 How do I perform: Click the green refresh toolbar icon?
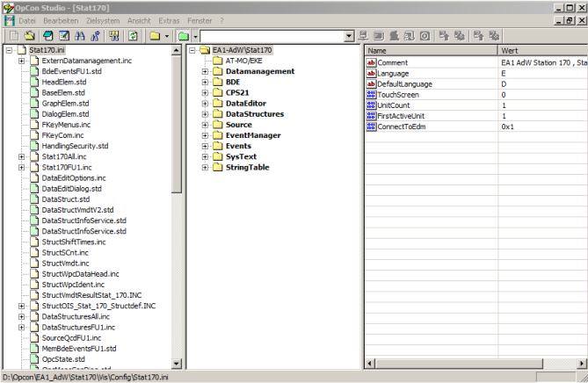coord(133,36)
